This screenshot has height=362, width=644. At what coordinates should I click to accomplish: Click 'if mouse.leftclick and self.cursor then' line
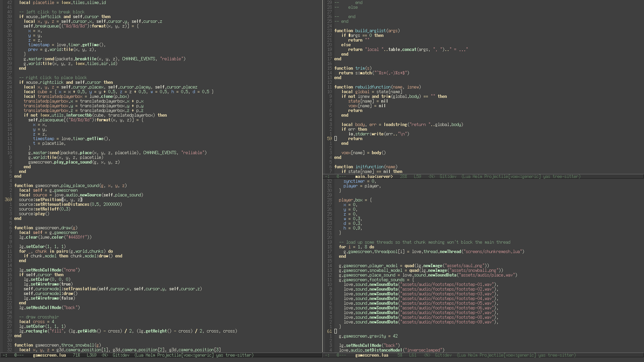[x=65, y=17]
